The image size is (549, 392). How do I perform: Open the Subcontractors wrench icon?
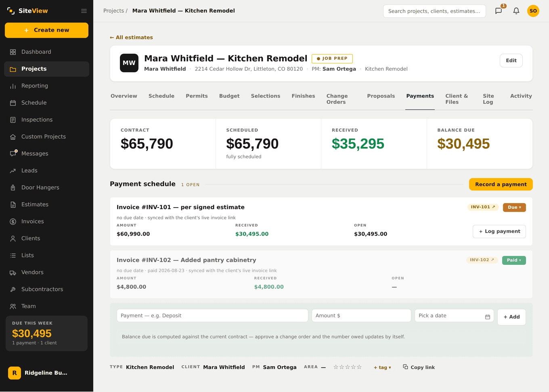point(13,289)
